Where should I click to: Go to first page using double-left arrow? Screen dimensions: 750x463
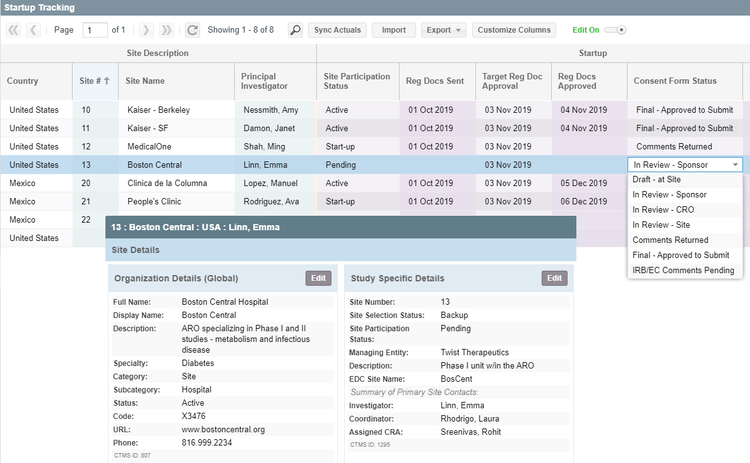(x=13, y=30)
